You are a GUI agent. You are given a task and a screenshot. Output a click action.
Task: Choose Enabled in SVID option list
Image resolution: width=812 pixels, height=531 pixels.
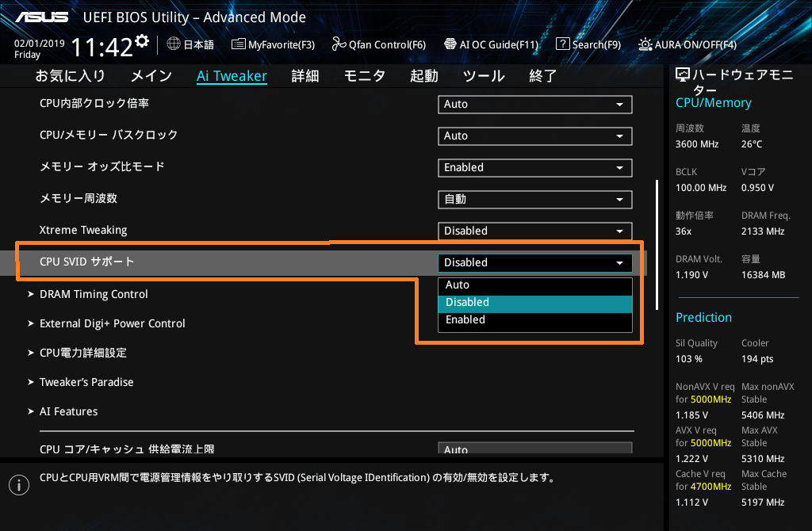(x=535, y=320)
